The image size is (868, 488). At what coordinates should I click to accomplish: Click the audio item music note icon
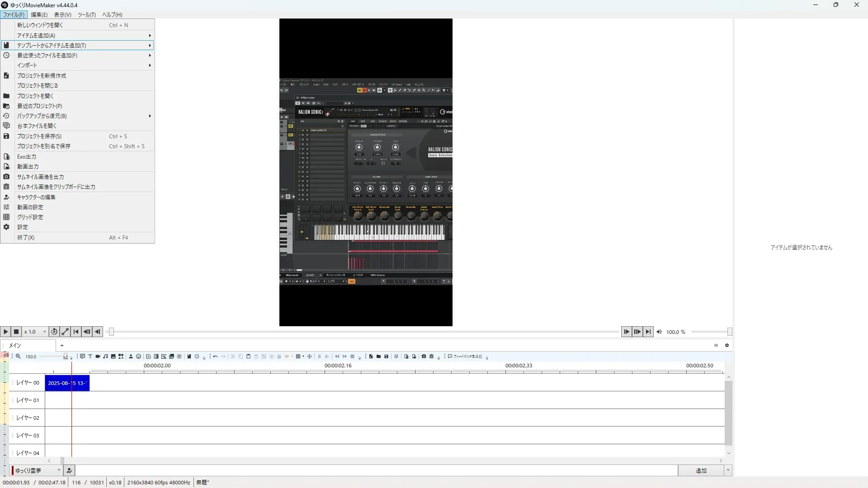(x=105, y=357)
